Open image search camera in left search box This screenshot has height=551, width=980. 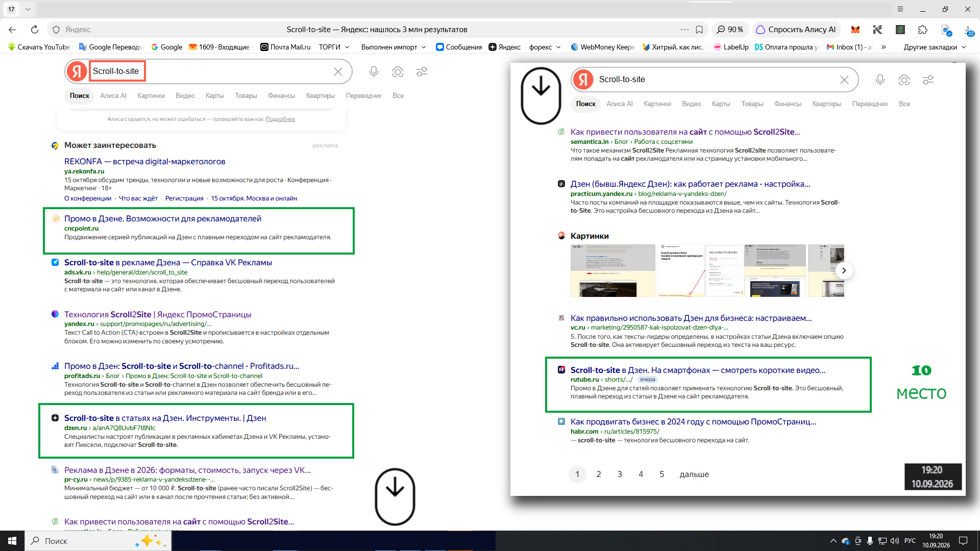(x=398, y=71)
